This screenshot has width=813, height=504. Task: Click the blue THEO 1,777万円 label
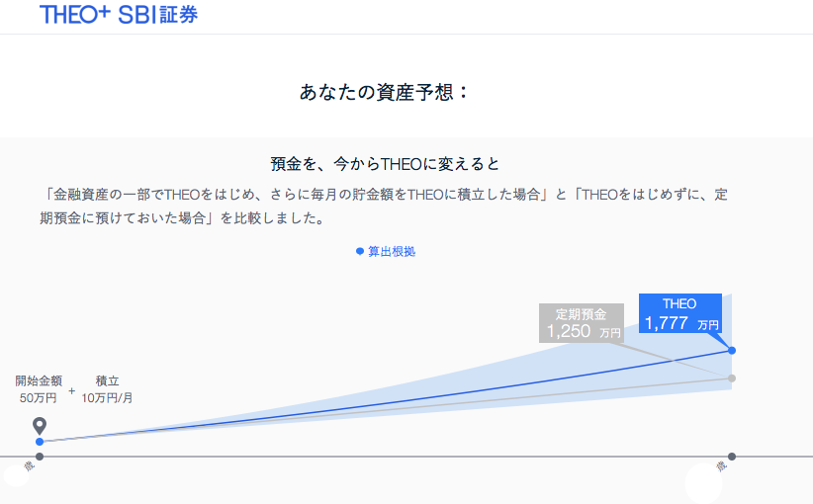(680, 313)
